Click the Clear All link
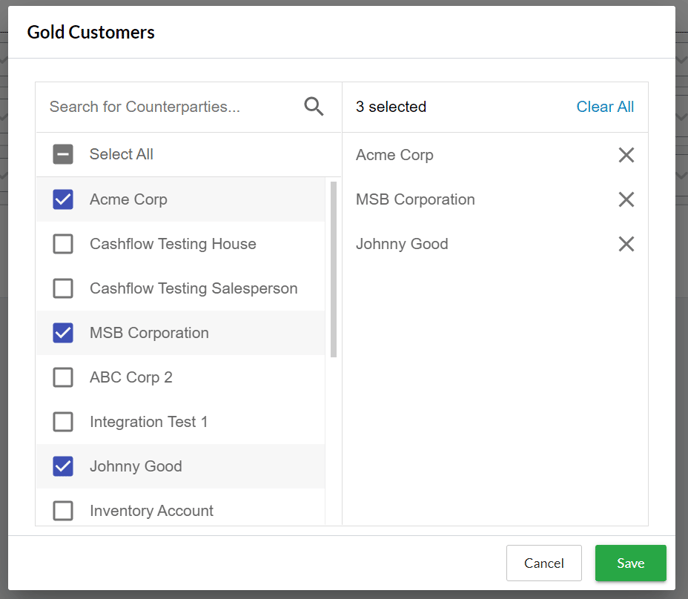This screenshot has width=688, height=599. coord(605,107)
